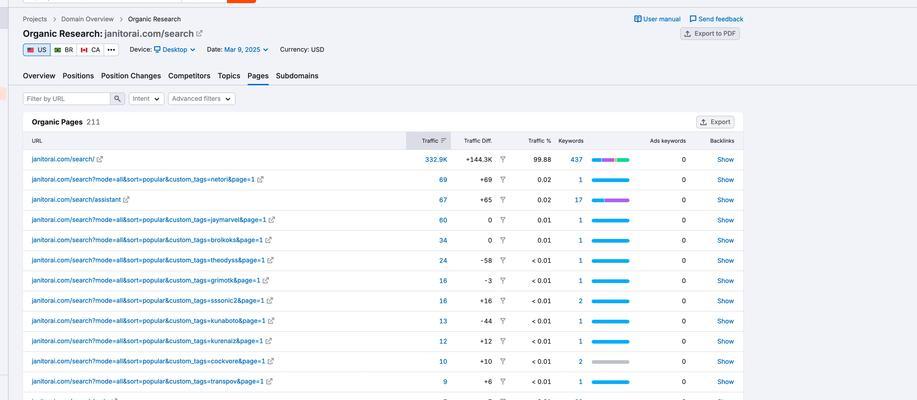The image size is (917, 400).
Task: Open external link icon for grimotk row
Action: pyautogui.click(x=266, y=281)
